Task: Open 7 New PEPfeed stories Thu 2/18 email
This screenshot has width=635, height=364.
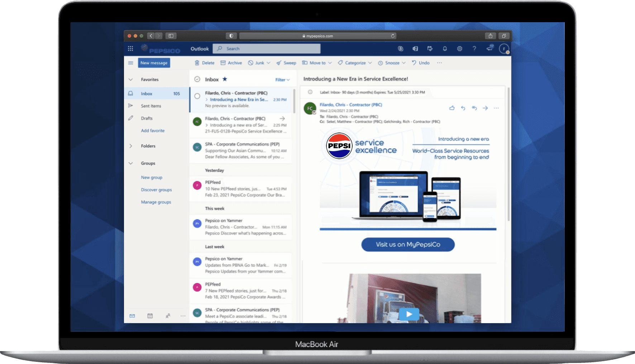Action: point(240,291)
